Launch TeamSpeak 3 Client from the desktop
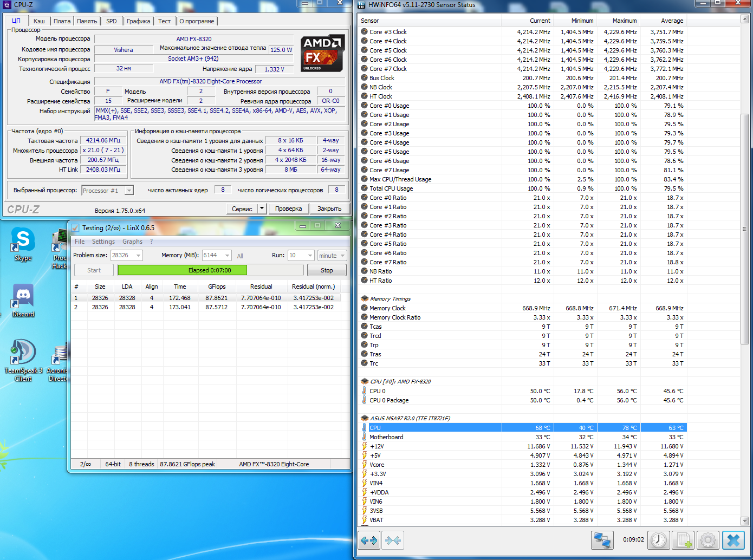The width and height of the screenshot is (753, 560). pyautogui.click(x=23, y=360)
